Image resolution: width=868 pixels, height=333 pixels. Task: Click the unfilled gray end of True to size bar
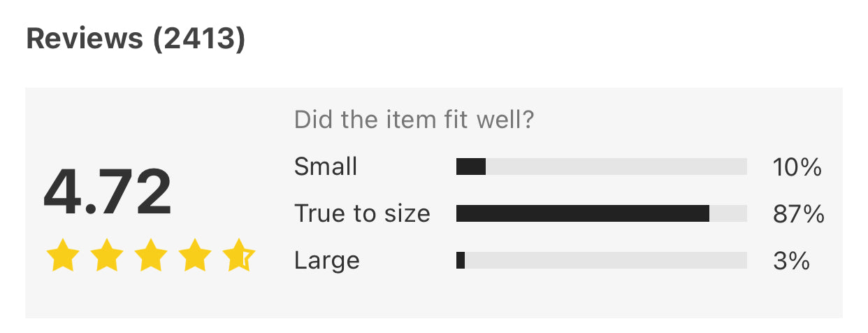pos(728,213)
